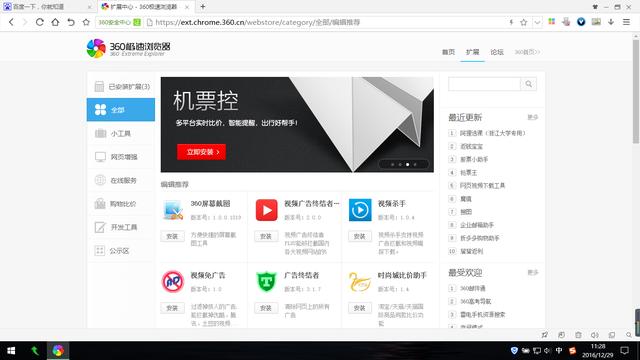Click the red play 视频广告终结者 icon
640x360 pixels.
click(x=267, y=210)
